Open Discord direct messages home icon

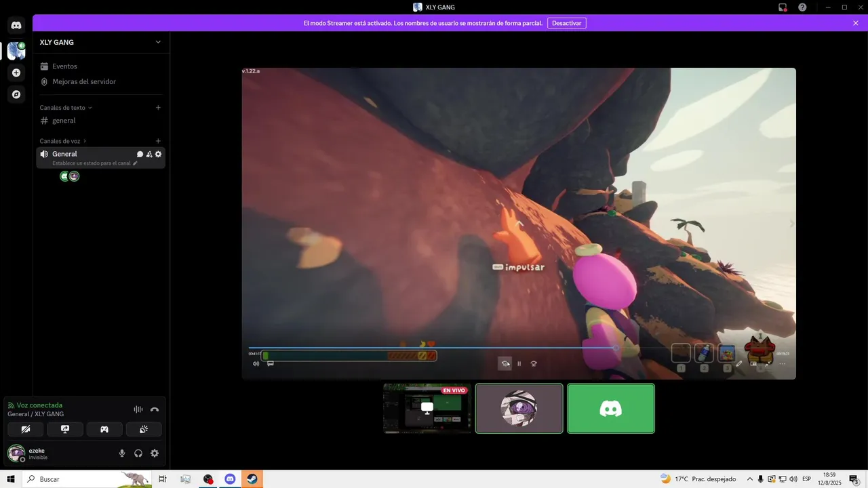[x=16, y=25]
